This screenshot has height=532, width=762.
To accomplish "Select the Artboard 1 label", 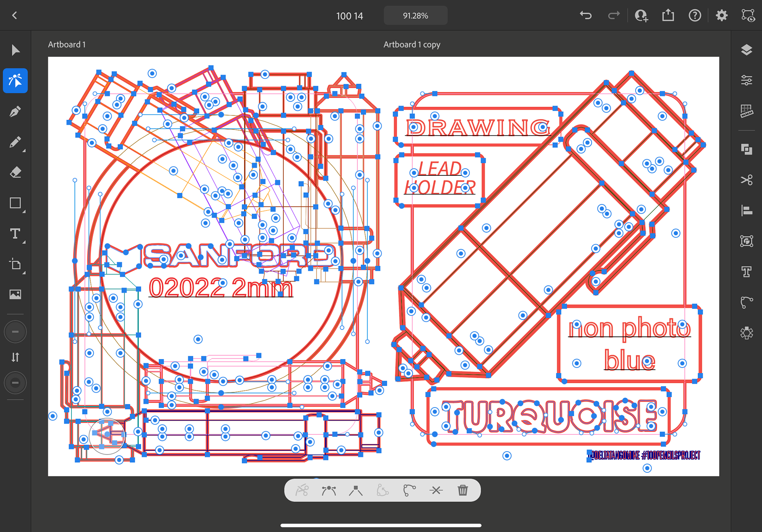I will tap(67, 44).
